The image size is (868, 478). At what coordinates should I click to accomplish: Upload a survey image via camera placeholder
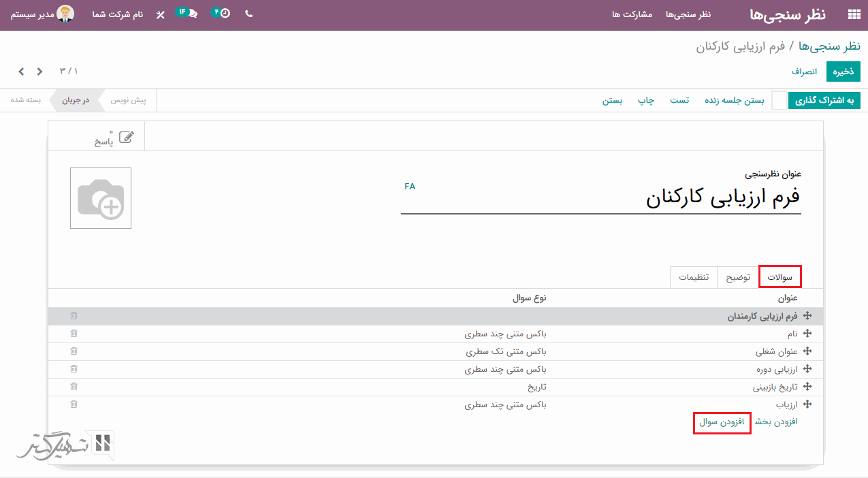click(101, 198)
